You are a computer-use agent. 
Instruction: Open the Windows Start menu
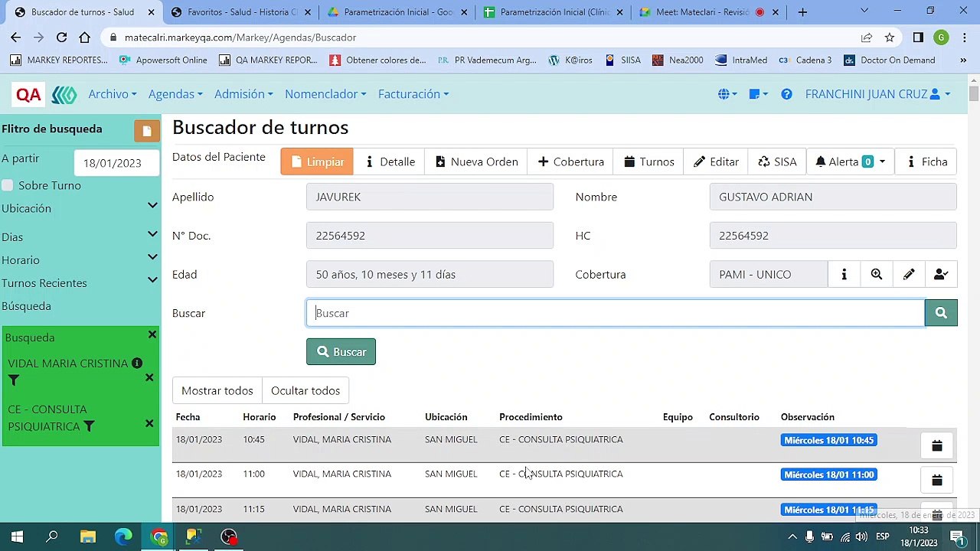[17, 536]
